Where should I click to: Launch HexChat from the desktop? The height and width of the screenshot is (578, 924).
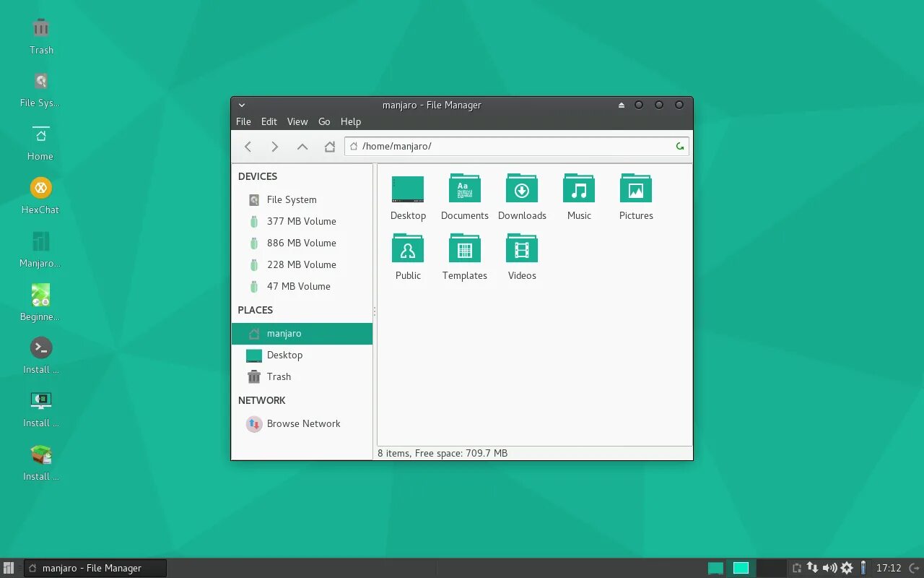pos(40,194)
